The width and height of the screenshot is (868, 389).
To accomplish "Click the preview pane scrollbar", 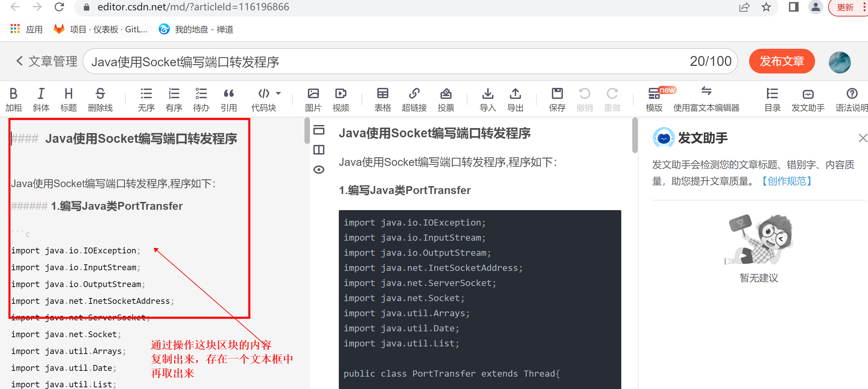I will (635, 135).
